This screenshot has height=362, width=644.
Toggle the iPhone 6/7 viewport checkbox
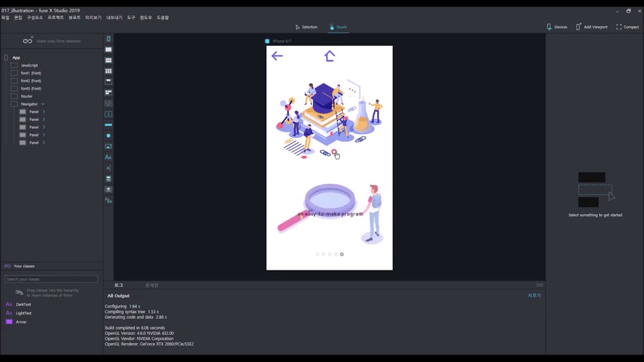(267, 41)
